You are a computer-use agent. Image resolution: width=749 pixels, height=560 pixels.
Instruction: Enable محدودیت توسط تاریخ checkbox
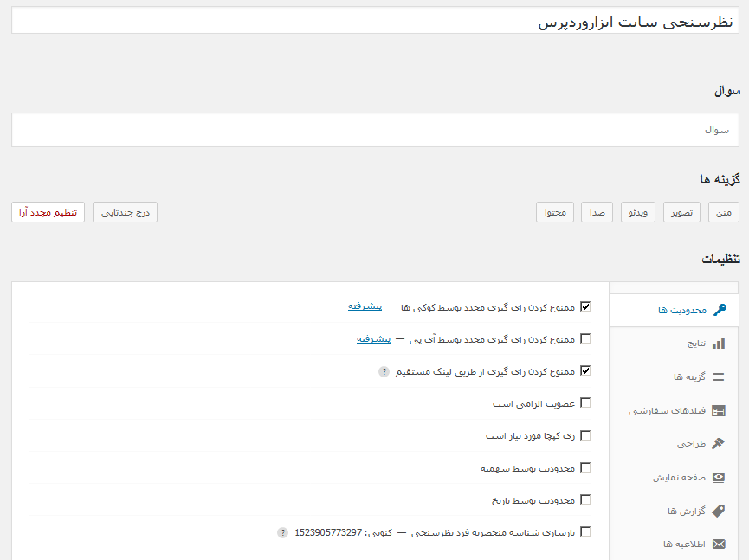click(x=585, y=499)
